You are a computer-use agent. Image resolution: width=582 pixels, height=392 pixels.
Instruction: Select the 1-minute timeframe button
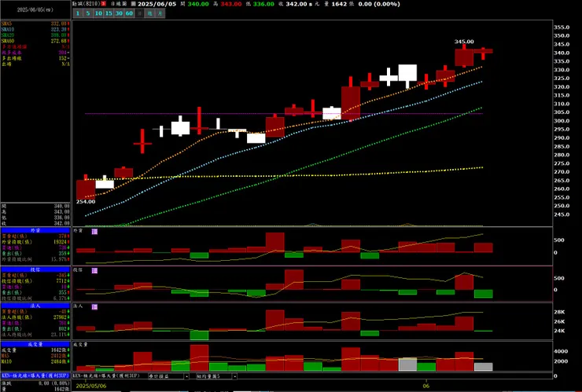78,13
